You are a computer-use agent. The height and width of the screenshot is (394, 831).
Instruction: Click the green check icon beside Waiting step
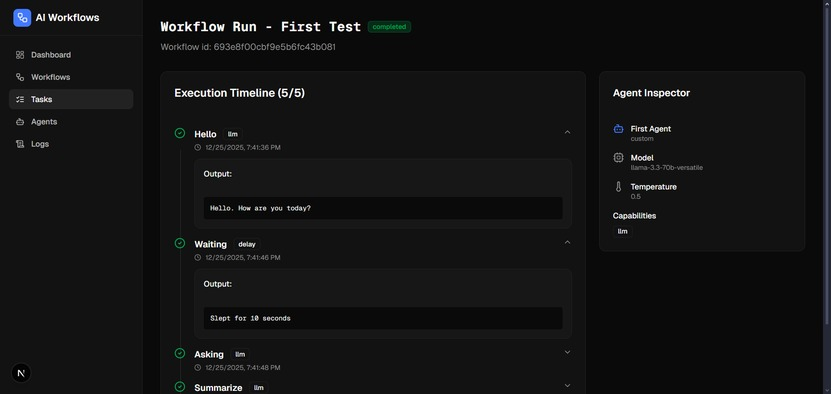[180, 243]
